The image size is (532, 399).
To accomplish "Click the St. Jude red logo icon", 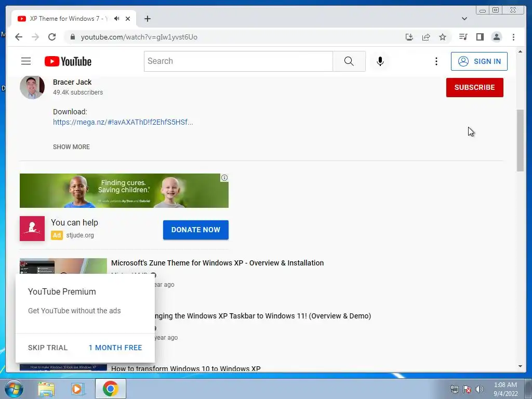I will coord(32,229).
